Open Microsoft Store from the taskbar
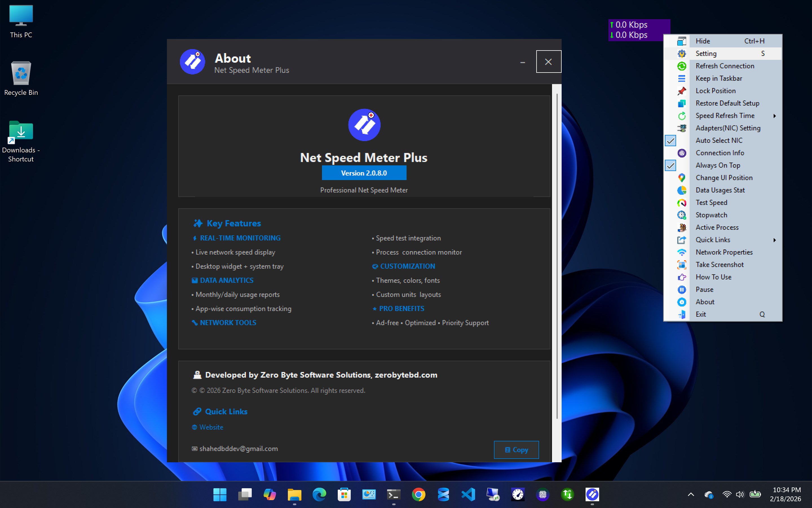 point(344,494)
